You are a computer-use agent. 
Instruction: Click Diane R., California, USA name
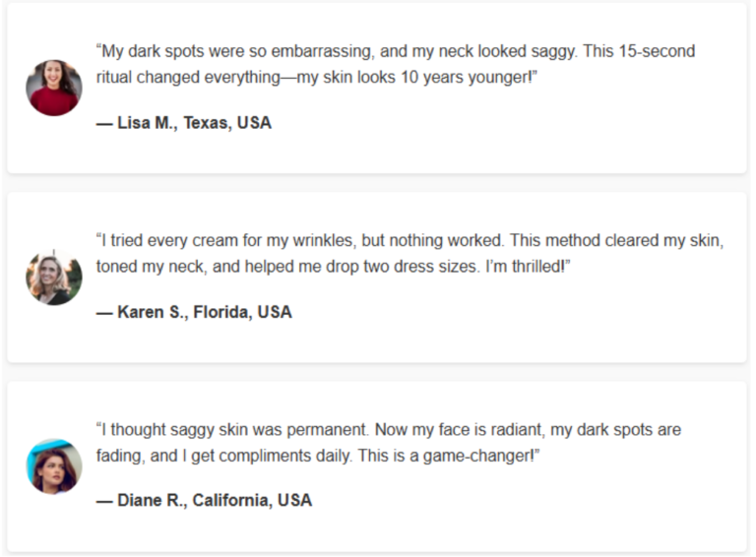[215, 500]
